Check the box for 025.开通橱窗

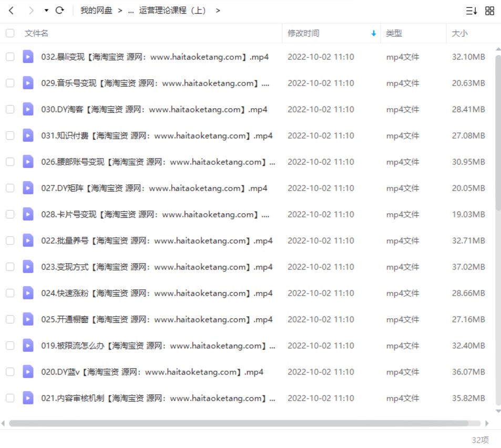coord(10,319)
